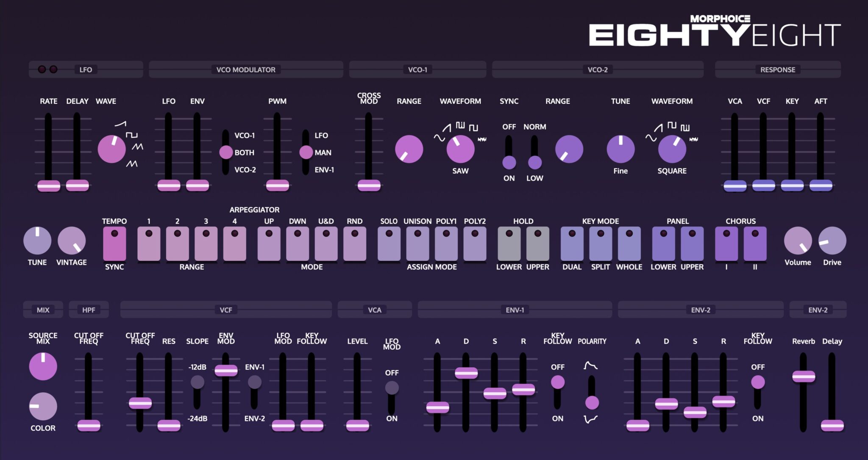Image resolution: width=868 pixels, height=460 pixels.
Task: Click the inverted POLARITY envelope icon
Action: click(591, 419)
